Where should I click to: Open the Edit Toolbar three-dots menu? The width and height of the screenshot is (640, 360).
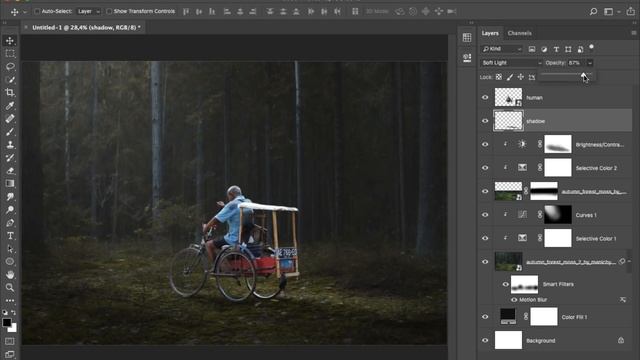pyautogui.click(x=10, y=300)
